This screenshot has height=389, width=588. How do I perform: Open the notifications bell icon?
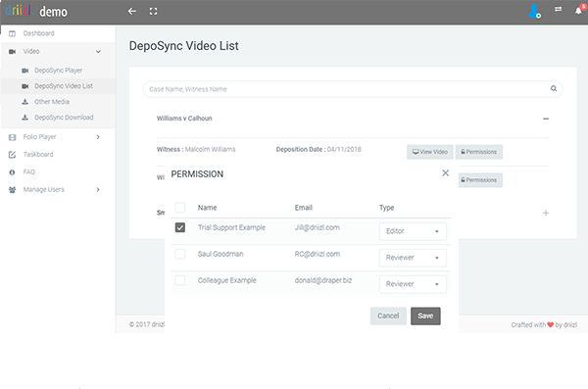[x=579, y=11]
